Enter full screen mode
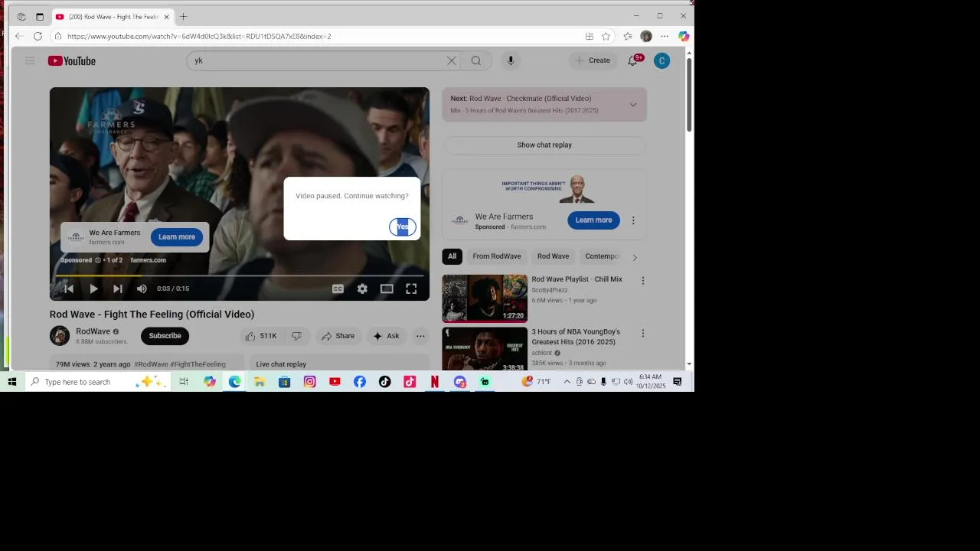The image size is (980, 551). pyautogui.click(x=411, y=289)
